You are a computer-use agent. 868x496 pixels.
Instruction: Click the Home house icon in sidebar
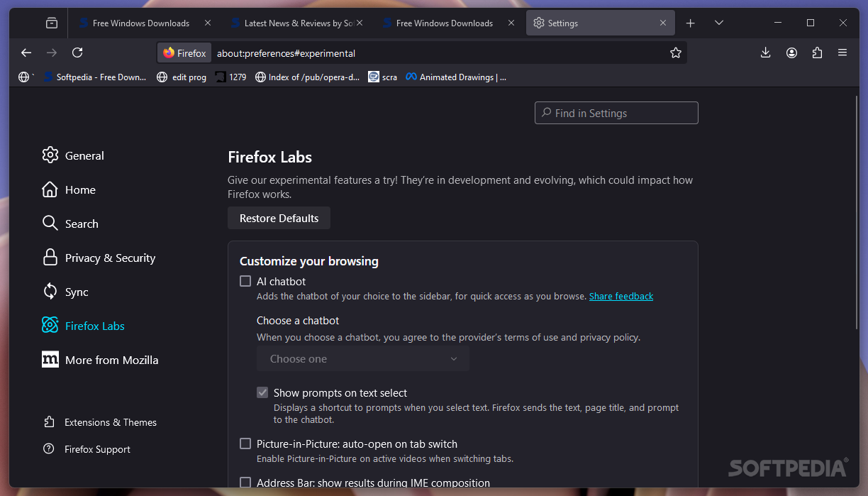click(50, 189)
